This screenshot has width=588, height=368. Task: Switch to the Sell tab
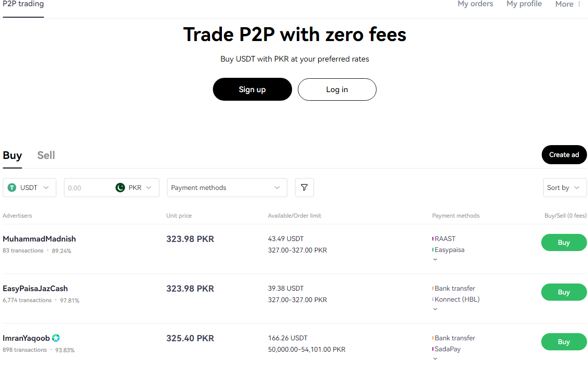[46, 155]
